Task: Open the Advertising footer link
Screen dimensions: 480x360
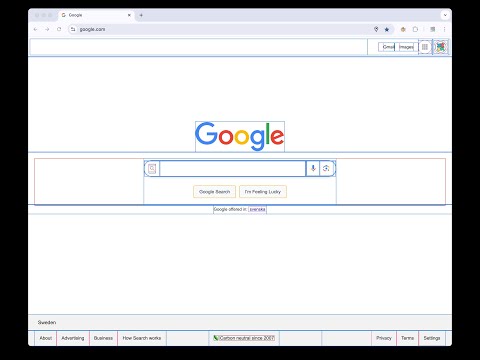Action: (73, 338)
